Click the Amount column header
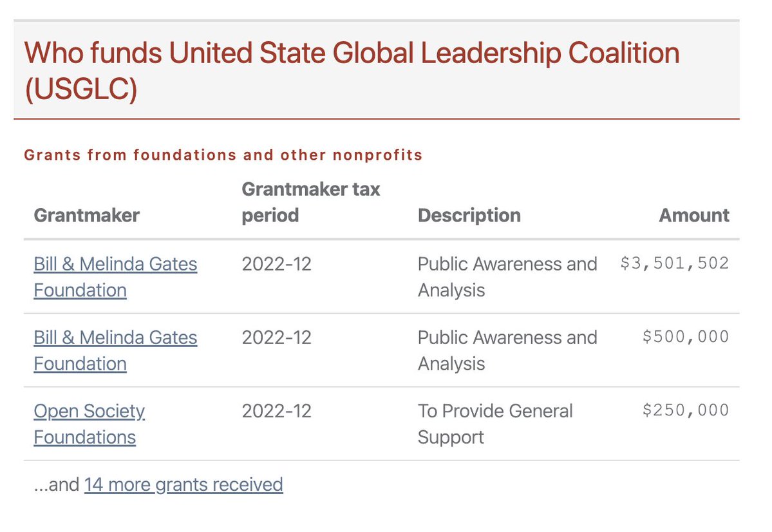772x532 pixels. [694, 215]
